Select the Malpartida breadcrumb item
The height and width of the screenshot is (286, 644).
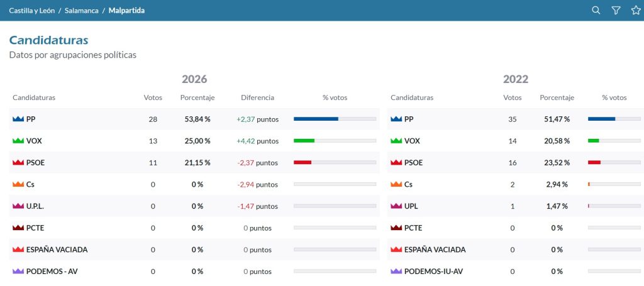[126, 10]
